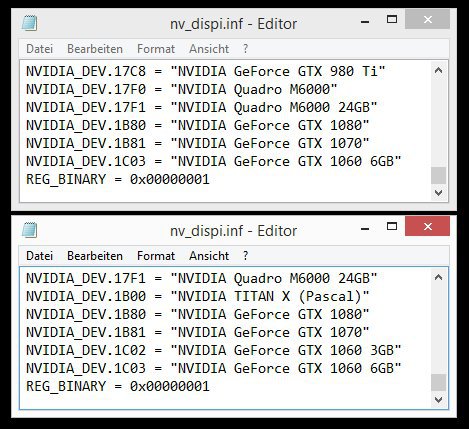Minimize the bottom Editor window
469x429 pixels.
pyautogui.click(x=365, y=229)
